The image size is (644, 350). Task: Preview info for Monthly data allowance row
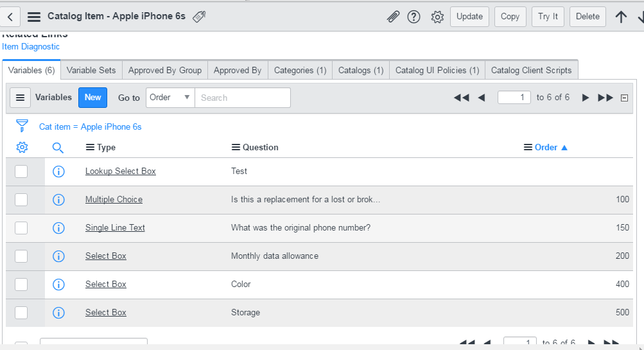click(58, 256)
